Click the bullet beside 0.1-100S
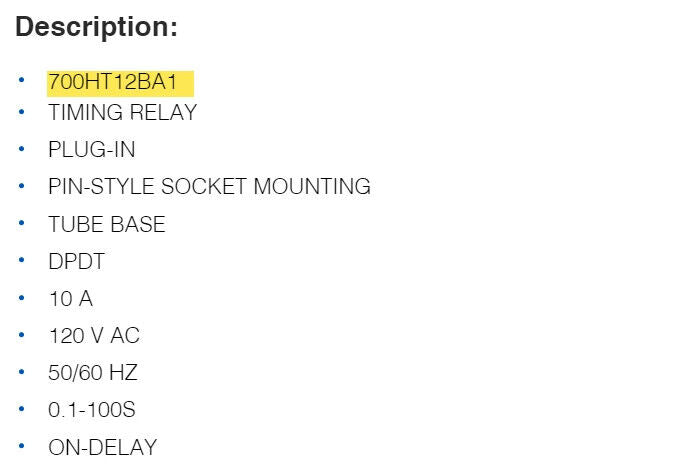Image resolution: width=685 pixels, height=467 pixels. coord(21,409)
